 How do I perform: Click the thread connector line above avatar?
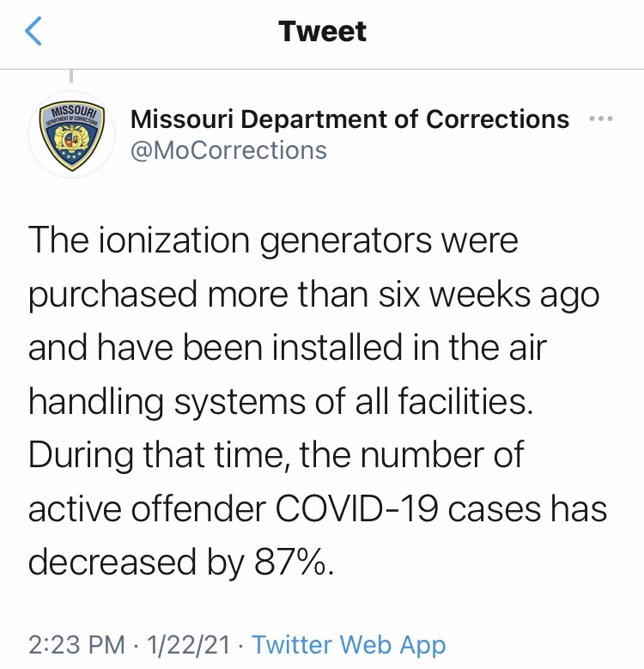[72, 77]
